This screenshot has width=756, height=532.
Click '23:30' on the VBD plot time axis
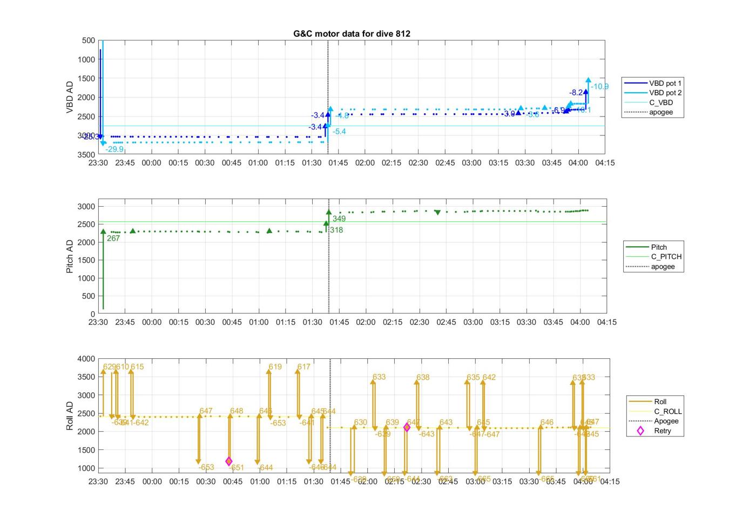pos(98,163)
